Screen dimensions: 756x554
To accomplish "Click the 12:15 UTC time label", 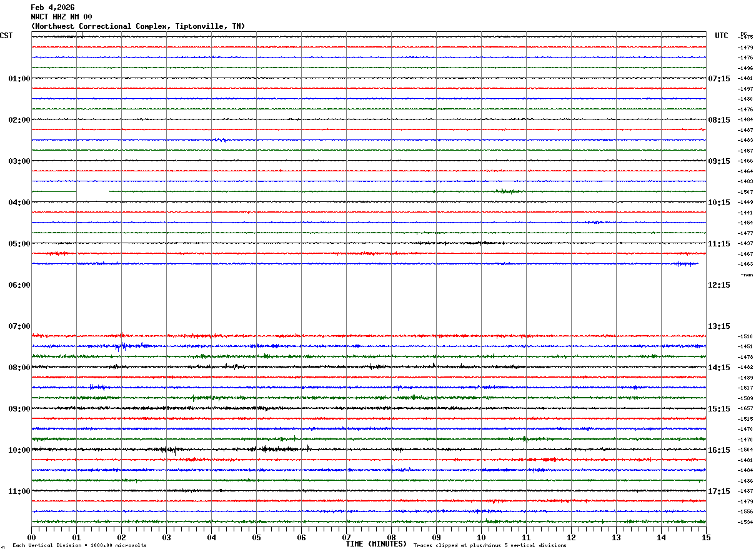I will coord(719,285).
